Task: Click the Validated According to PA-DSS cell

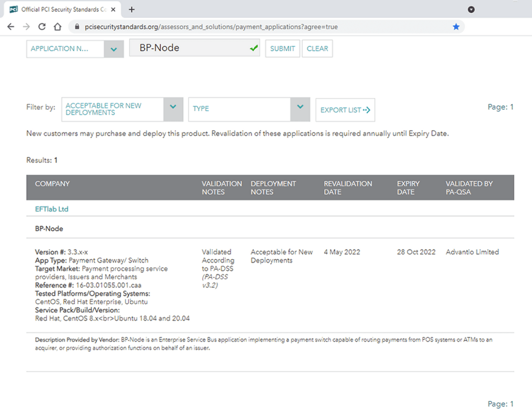Action: tap(218, 268)
